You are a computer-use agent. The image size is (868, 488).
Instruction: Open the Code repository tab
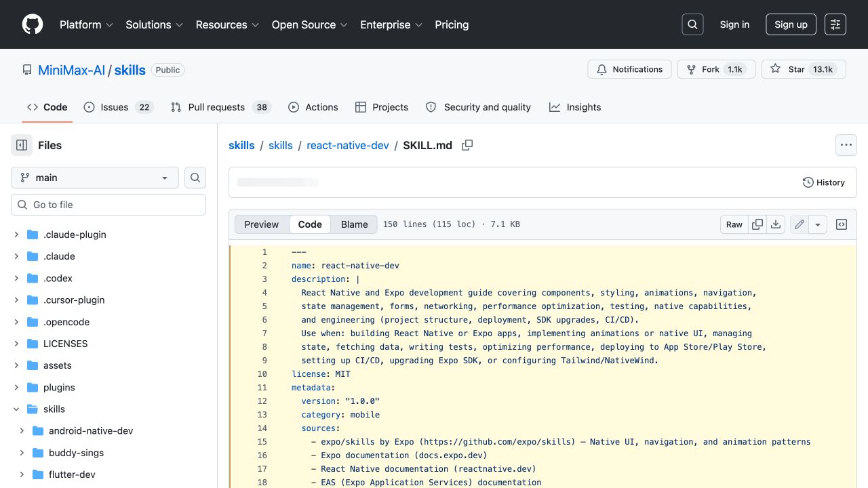pos(47,107)
